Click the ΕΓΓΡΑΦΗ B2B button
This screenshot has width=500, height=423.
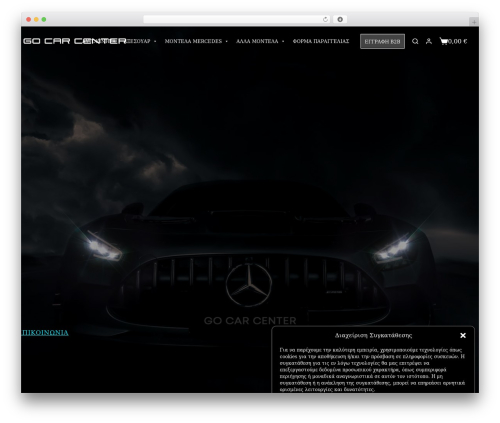pyautogui.click(x=382, y=41)
